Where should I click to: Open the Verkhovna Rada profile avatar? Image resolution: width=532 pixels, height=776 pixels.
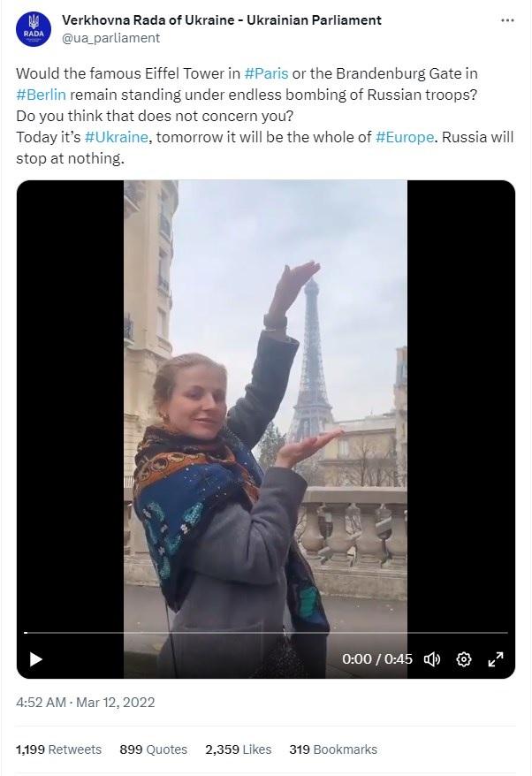pyautogui.click(x=34, y=29)
